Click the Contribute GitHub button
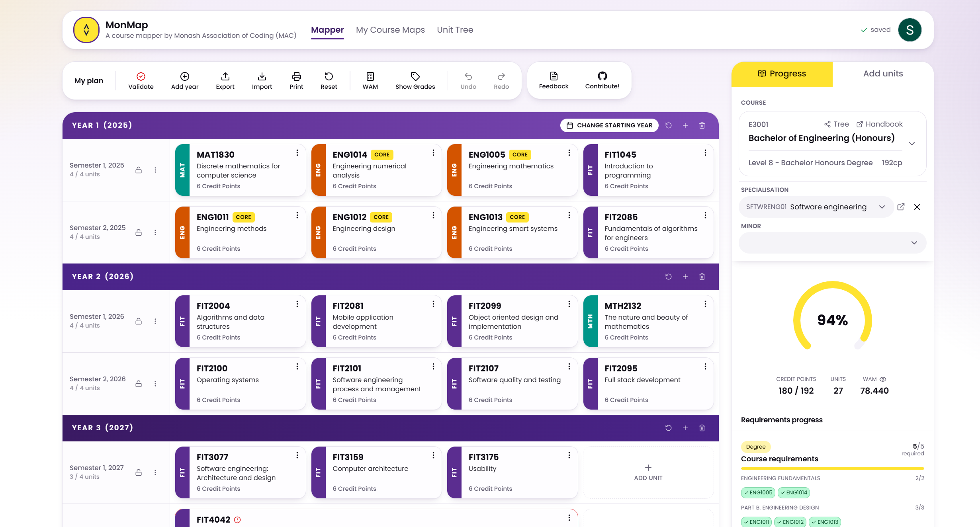 (x=602, y=80)
